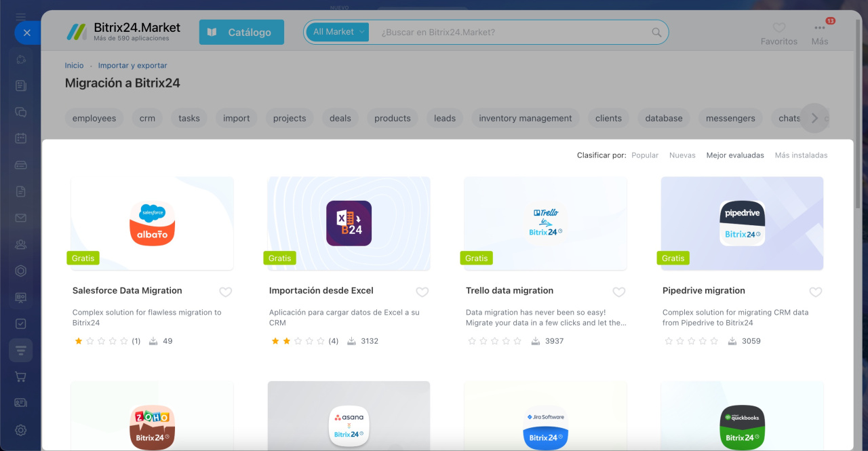
Task: Add Pipedrive migration to favorites
Action: (816, 292)
